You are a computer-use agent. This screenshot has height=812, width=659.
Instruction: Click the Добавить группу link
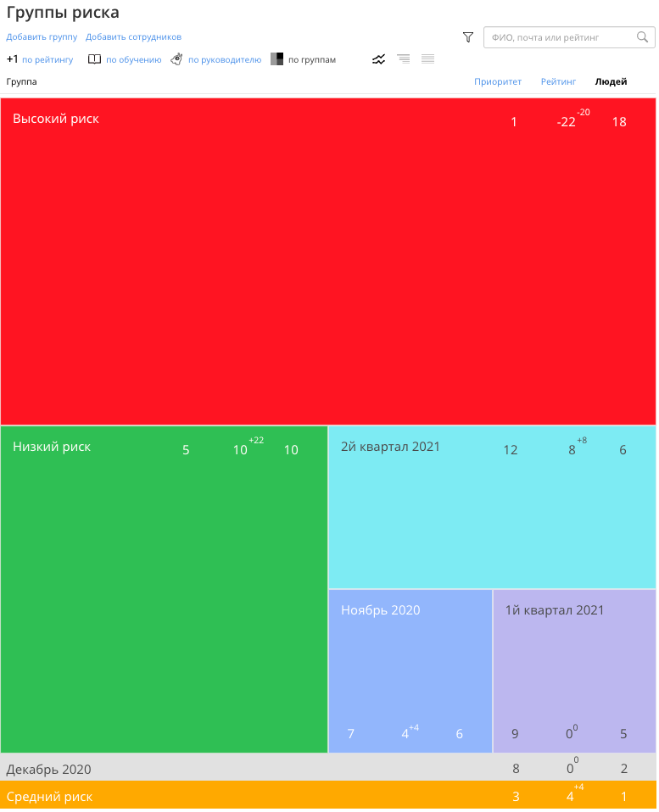42,37
